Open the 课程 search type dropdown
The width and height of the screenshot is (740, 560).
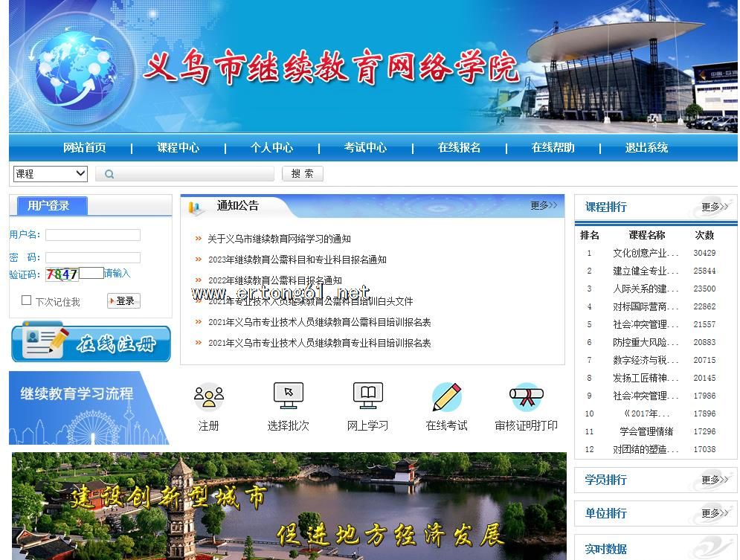(x=51, y=174)
